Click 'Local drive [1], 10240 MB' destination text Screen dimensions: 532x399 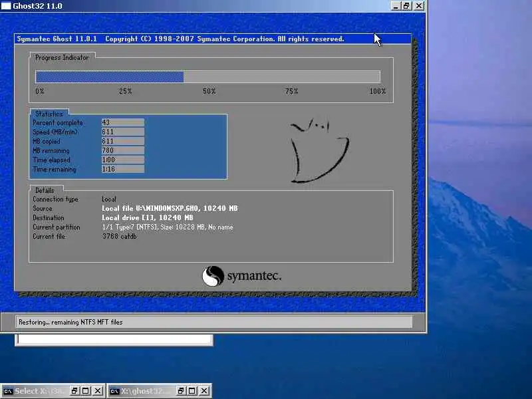click(x=147, y=218)
